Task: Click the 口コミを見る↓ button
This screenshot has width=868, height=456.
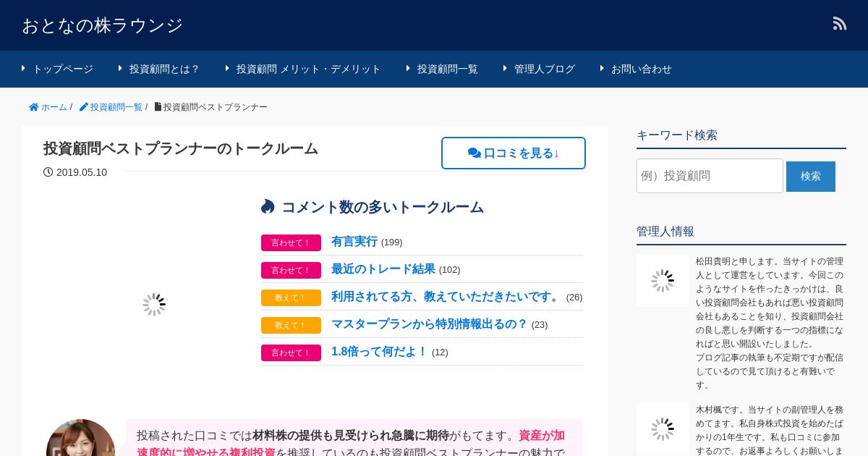Action: click(x=514, y=153)
